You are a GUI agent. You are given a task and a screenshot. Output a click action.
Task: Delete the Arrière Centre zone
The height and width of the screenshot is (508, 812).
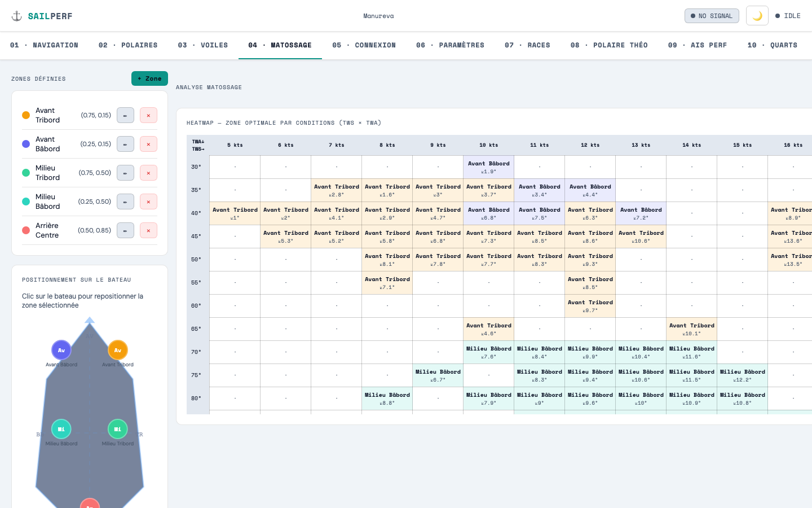point(148,230)
